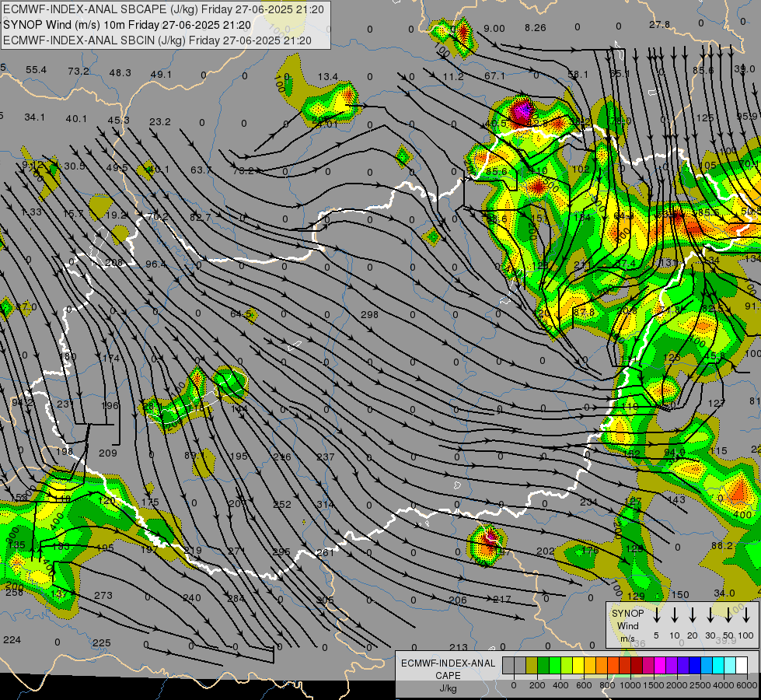Click the 4000 tick label in legend
Viewport: 761px width, 700px height.
tap(724, 685)
